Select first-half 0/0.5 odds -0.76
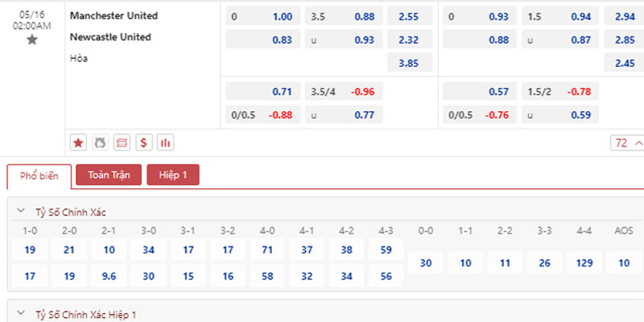This screenshot has width=644, height=322. click(x=480, y=114)
